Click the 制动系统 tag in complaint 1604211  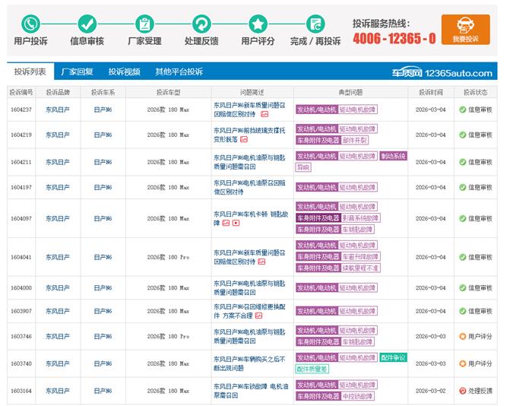coord(393,156)
